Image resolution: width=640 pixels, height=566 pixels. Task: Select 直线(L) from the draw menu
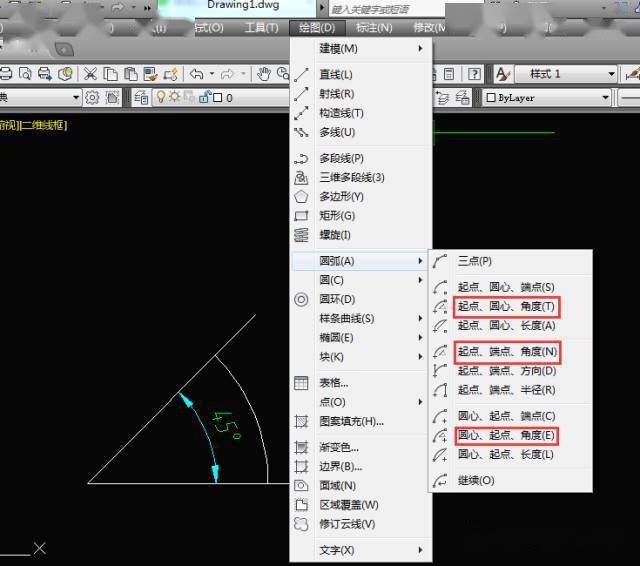[x=361, y=75]
